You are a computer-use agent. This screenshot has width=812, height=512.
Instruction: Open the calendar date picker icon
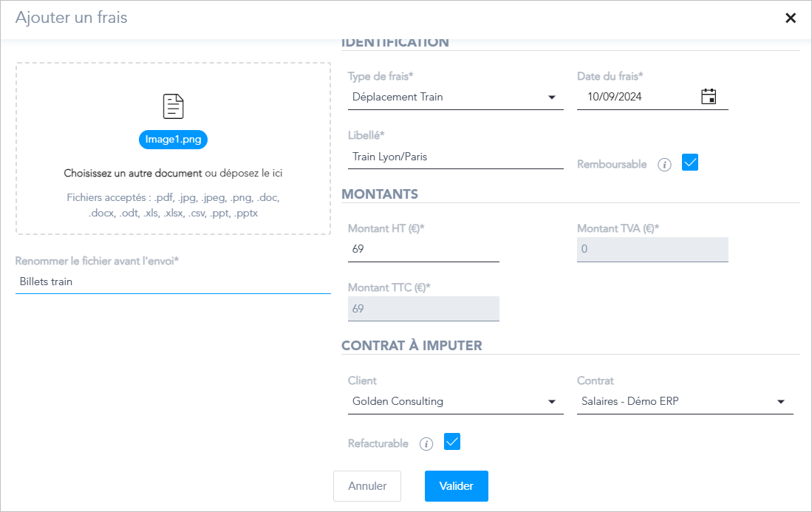709,96
